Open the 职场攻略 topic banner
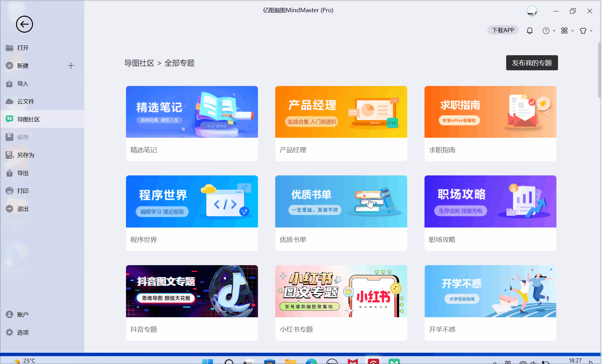 point(490,201)
